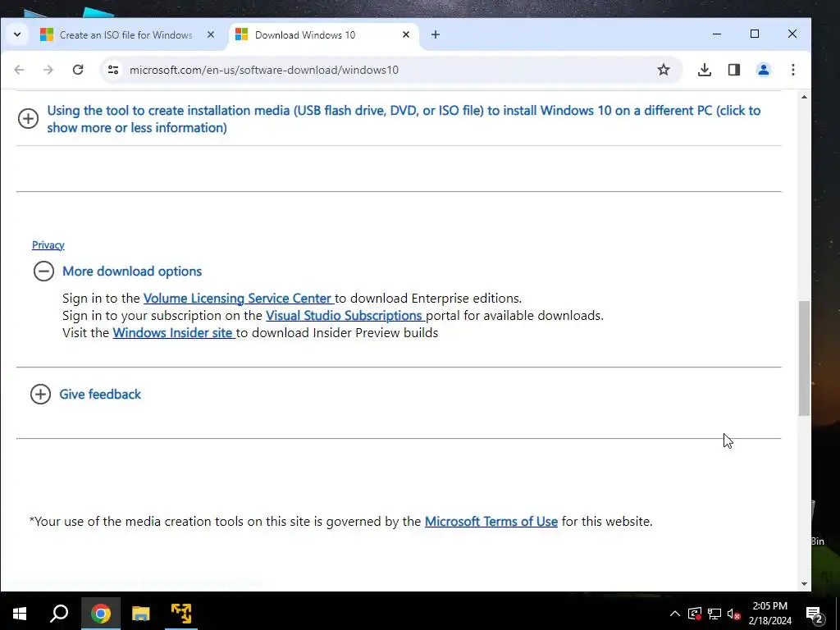840x630 pixels.
Task: Open Chrome three-dot menu
Action: pos(793,70)
